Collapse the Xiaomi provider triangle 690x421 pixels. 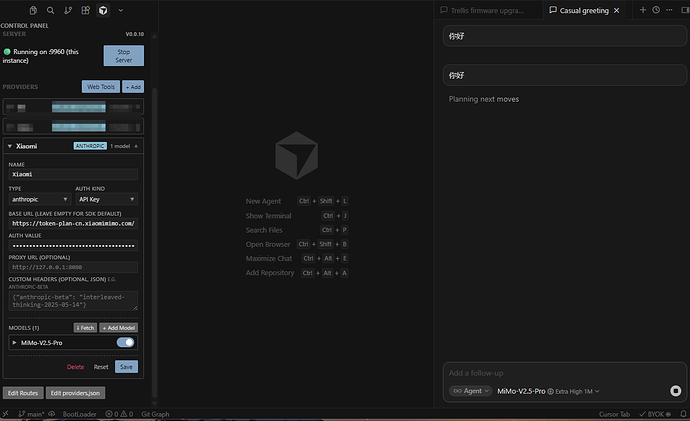pos(10,146)
